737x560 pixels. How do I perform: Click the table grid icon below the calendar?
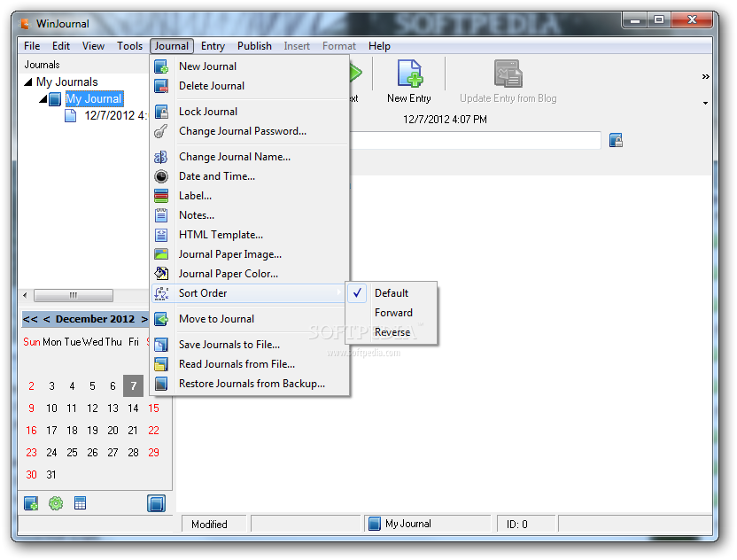point(80,503)
